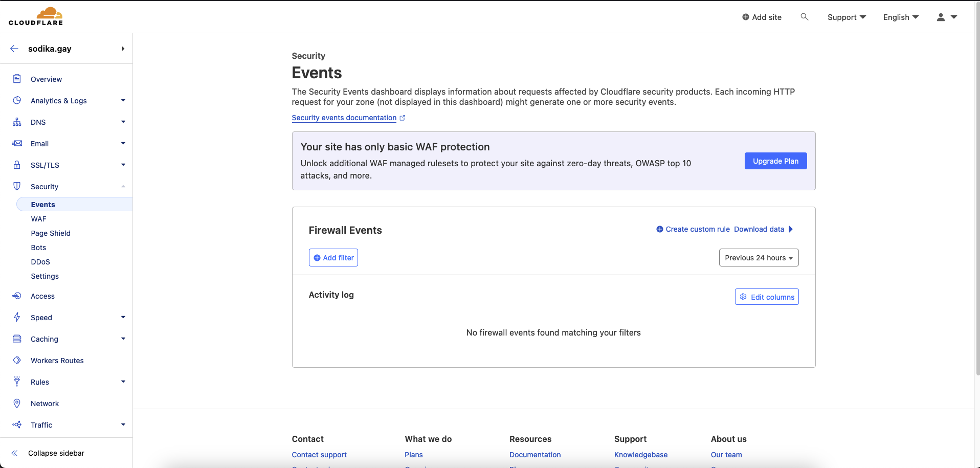The width and height of the screenshot is (980, 468).
Task: Click the Security shield icon
Action: pyautogui.click(x=17, y=186)
